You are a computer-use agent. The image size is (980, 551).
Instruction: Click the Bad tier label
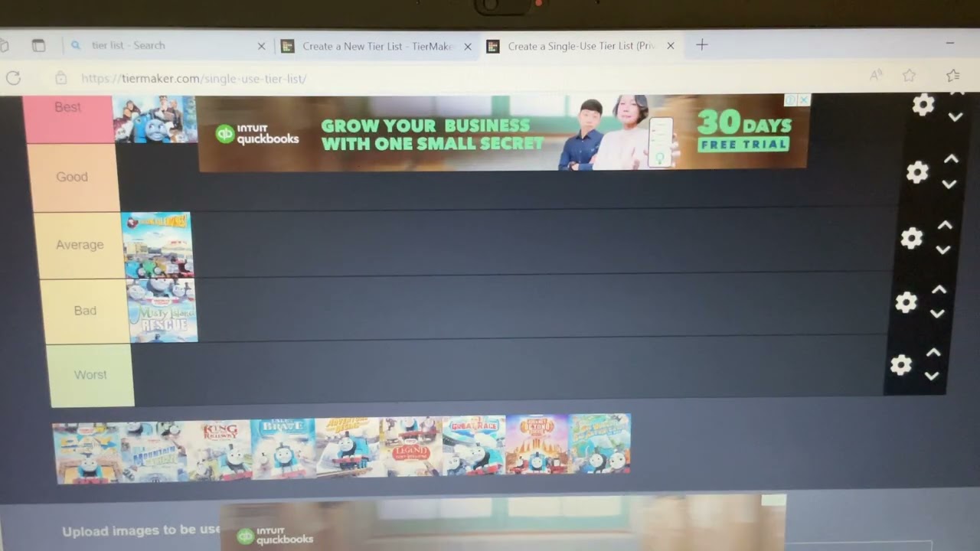(x=86, y=311)
